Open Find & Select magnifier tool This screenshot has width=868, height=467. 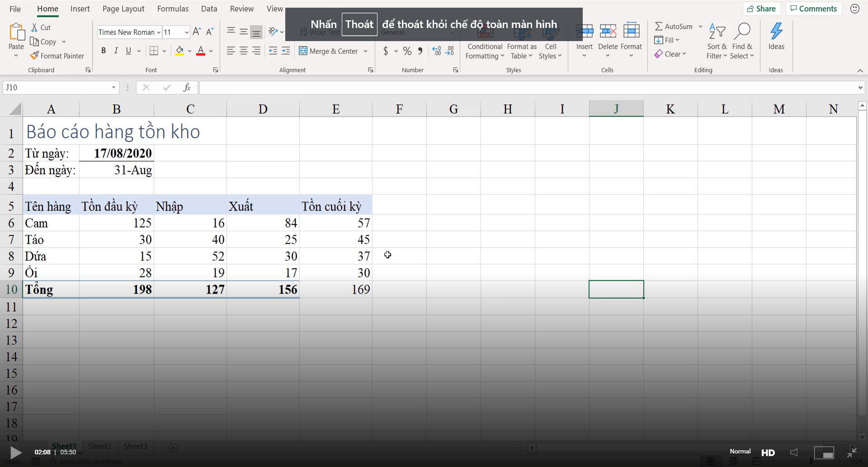click(742, 41)
